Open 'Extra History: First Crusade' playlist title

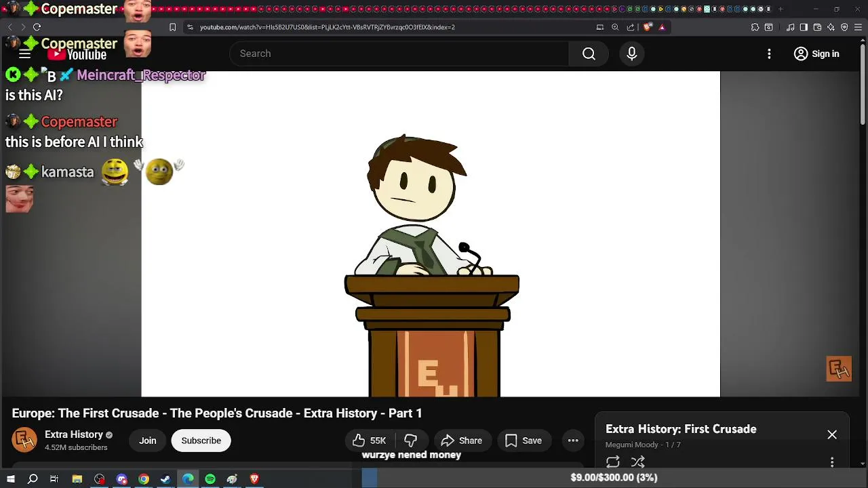(x=681, y=429)
